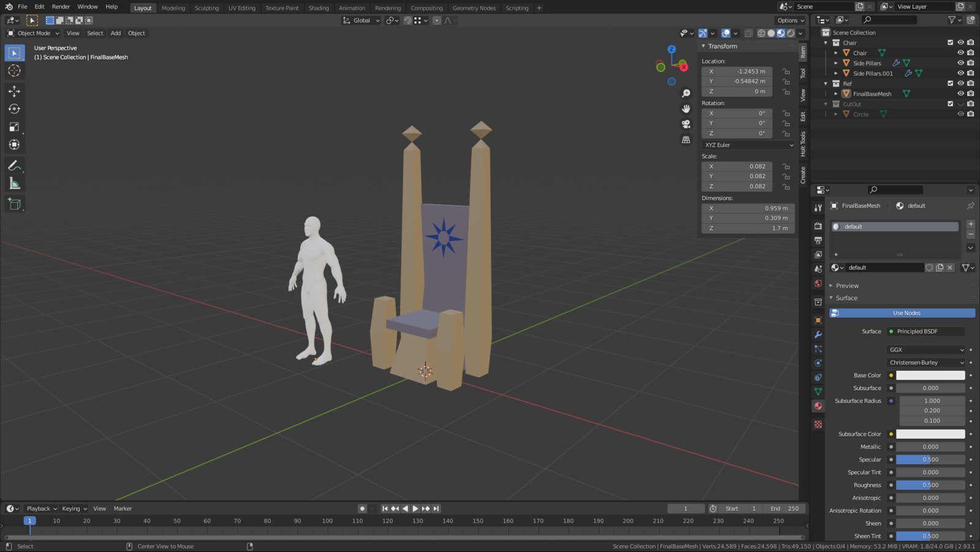Screen dimensions: 980x552
Task: Activate the Rotate tool
Action: 14,109
